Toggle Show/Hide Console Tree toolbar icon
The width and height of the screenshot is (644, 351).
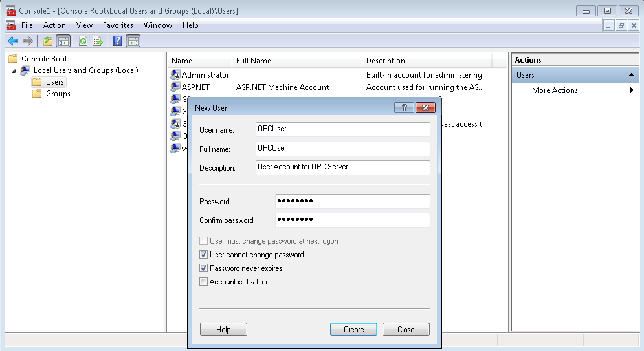63,41
